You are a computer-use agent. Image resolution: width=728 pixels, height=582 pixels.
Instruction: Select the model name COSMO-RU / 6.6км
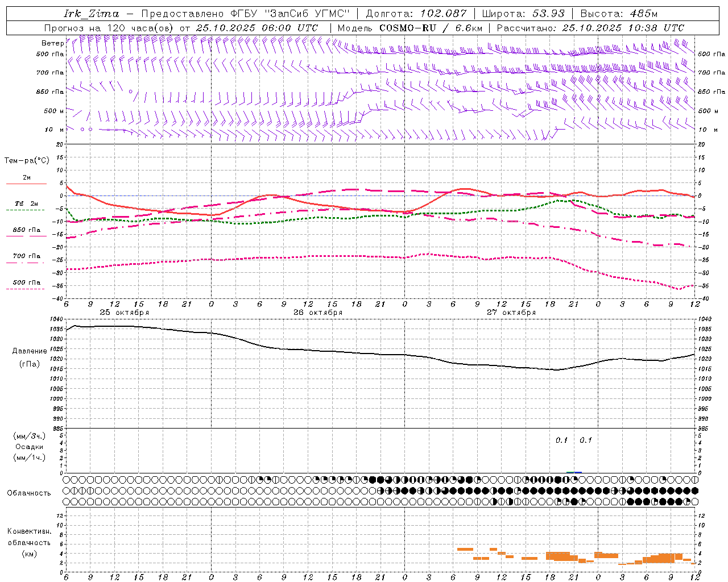click(x=431, y=28)
